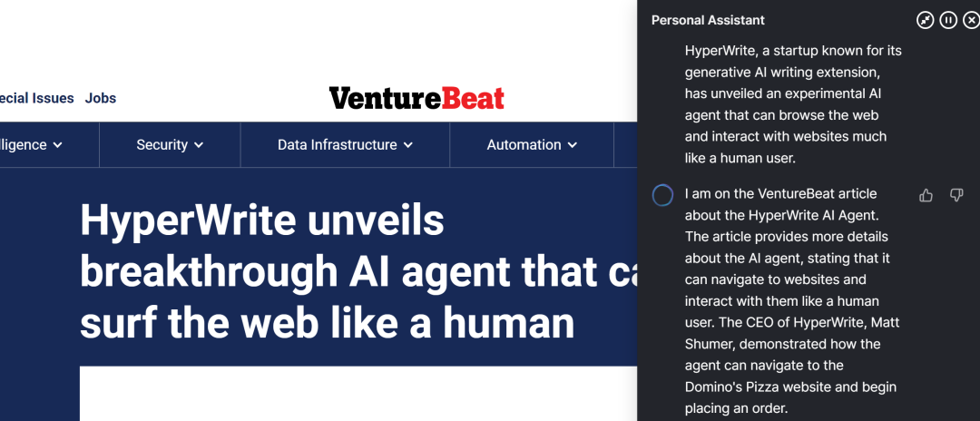
Task: Click the assistant's loading spinner icon
Action: tap(663, 195)
